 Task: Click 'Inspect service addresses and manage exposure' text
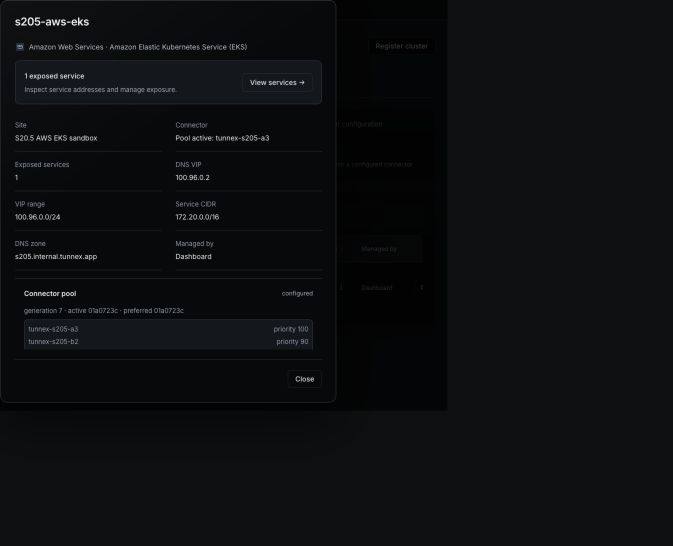[x=100, y=90]
